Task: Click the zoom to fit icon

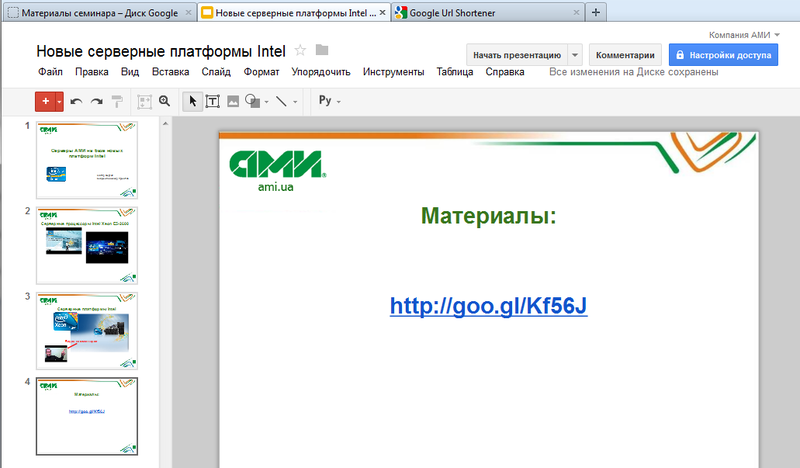Action: [x=144, y=102]
